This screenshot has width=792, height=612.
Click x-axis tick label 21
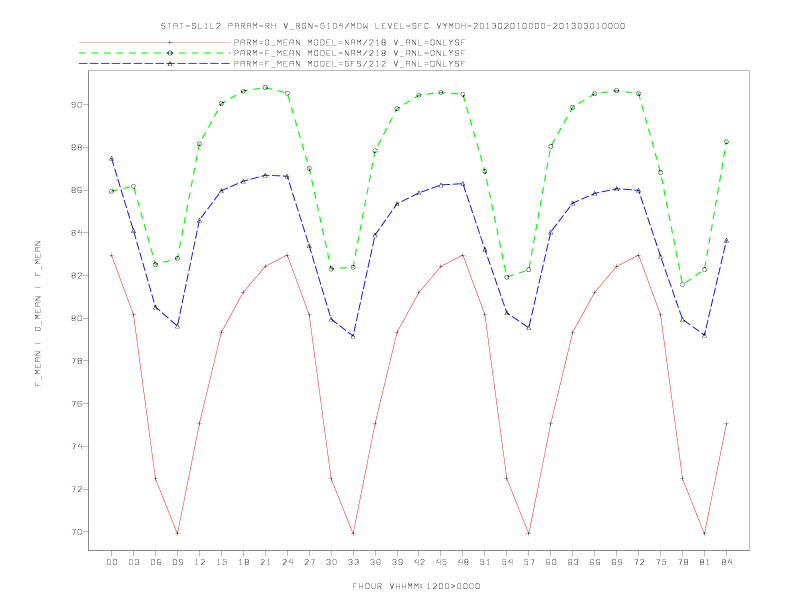pyautogui.click(x=266, y=562)
